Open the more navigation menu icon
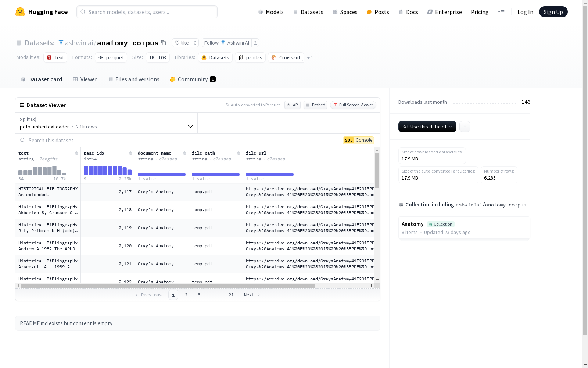 click(501, 12)
